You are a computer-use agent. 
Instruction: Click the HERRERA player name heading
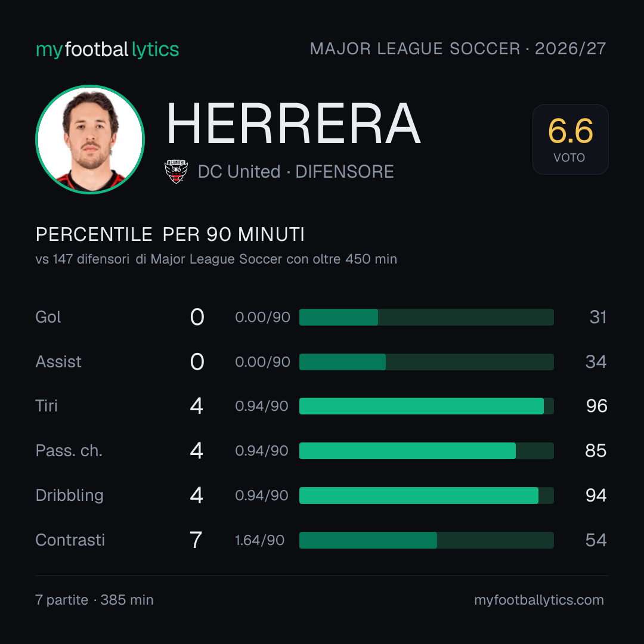(x=293, y=123)
